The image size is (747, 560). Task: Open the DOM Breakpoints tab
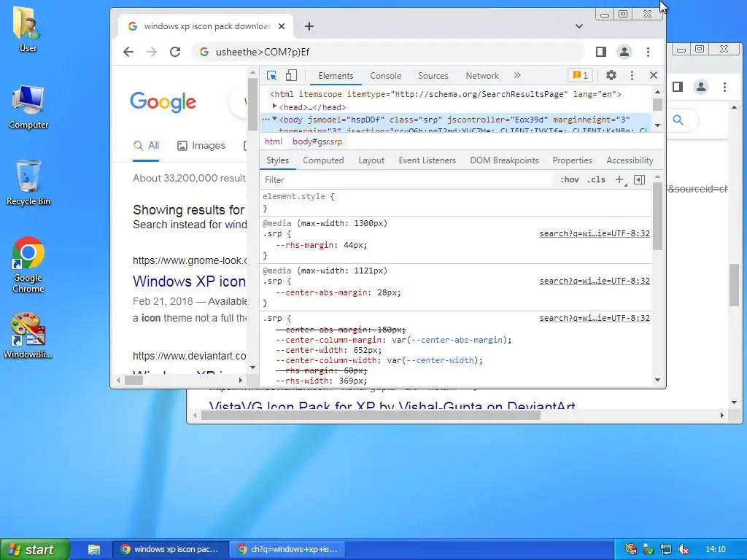pos(504,160)
